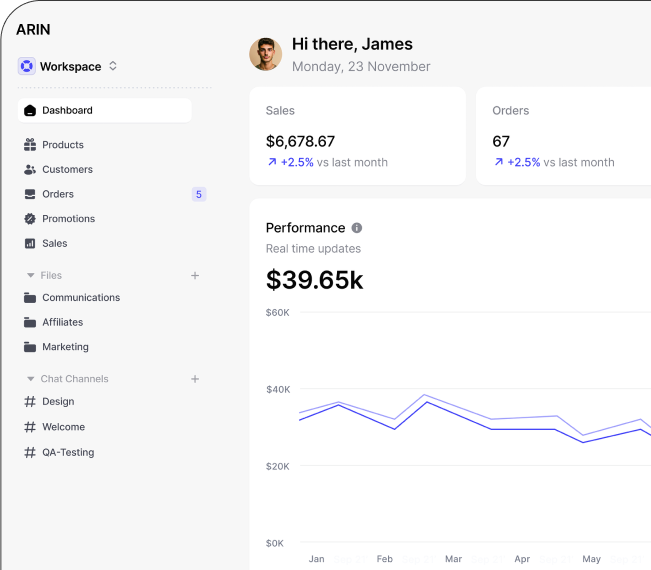651x570 pixels.
Task: Click the Customers people icon
Action: pyautogui.click(x=30, y=170)
